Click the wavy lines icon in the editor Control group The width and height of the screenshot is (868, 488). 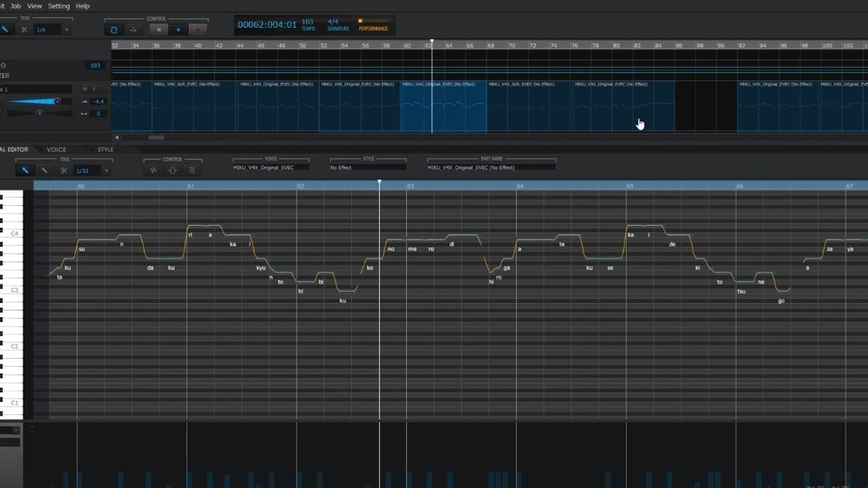(x=192, y=170)
